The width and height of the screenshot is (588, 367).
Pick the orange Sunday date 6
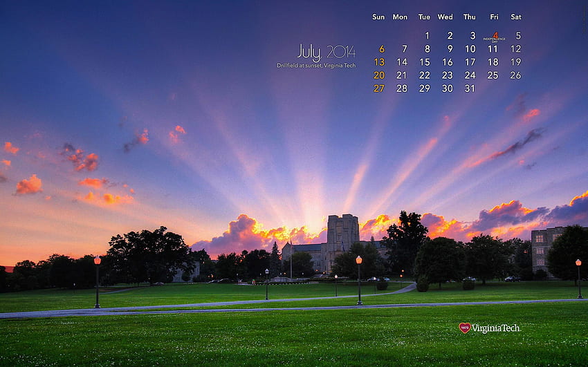click(382, 49)
